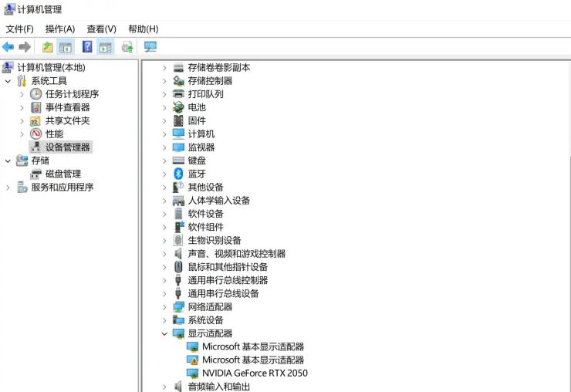Expand the 监视器 category arrow
Viewport: 571px width, 392px height.
pos(164,147)
